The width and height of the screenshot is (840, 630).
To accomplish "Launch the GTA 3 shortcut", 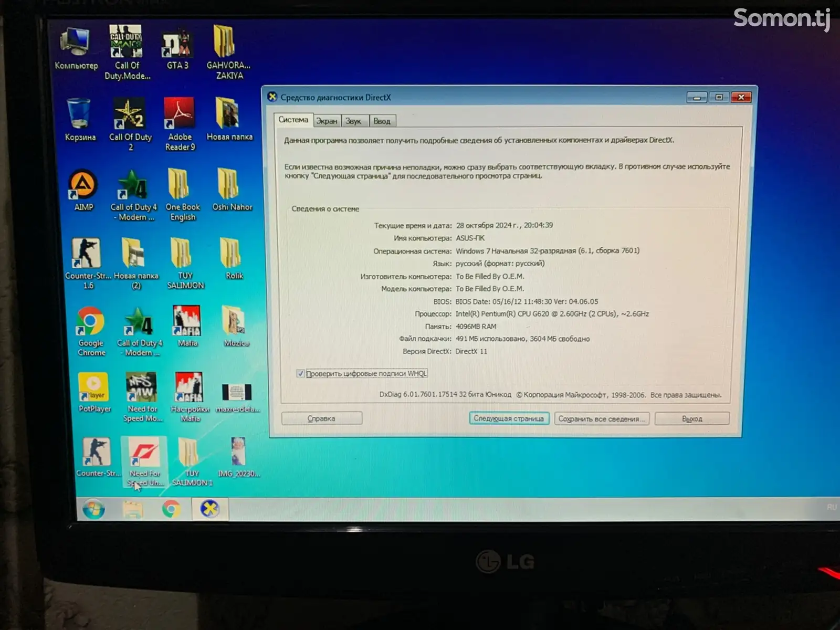I will pos(177,49).
